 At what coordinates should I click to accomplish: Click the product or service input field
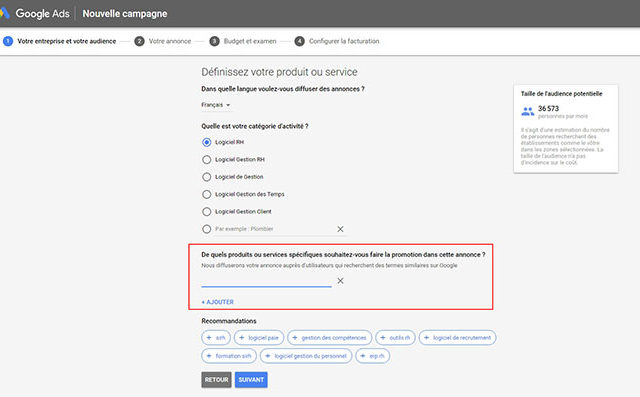click(x=266, y=281)
